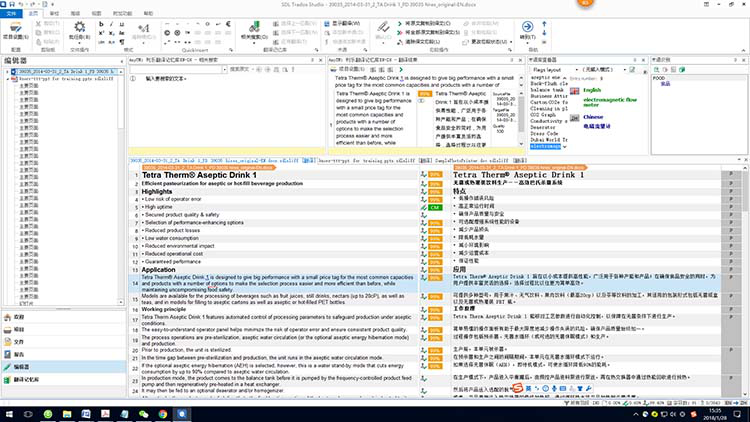Switch to the View (视图) ribbon tab

click(x=97, y=13)
